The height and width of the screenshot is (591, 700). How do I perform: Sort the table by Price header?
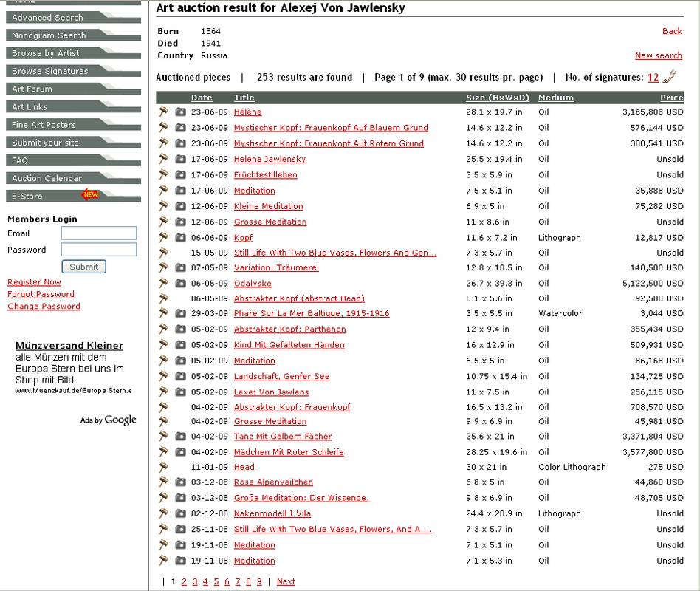pyautogui.click(x=671, y=98)
